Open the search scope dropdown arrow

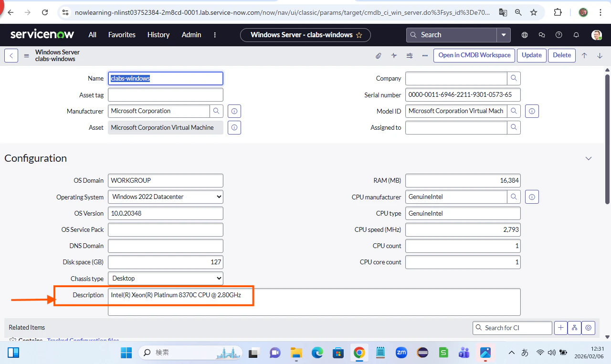click(504, 35)
